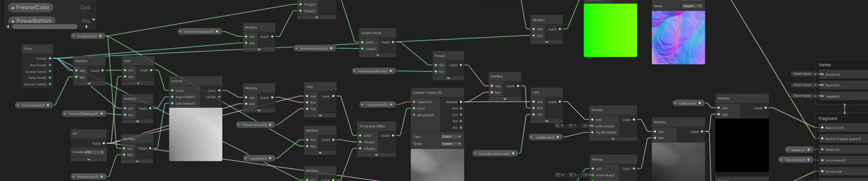Viewport: 868px width, 181px height.
Task: Click the Smooth Delta(1) output port
Action: coord(50,84)
